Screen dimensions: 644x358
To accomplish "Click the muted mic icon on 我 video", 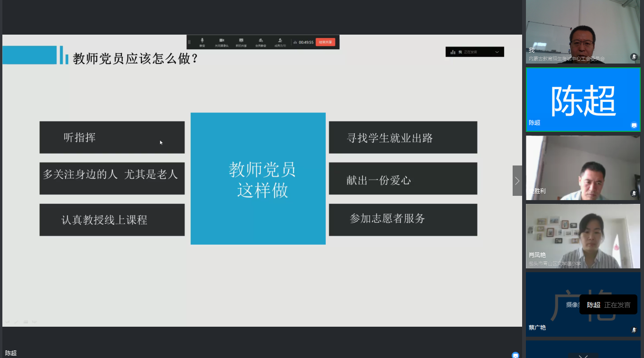I will pos(634,57).
